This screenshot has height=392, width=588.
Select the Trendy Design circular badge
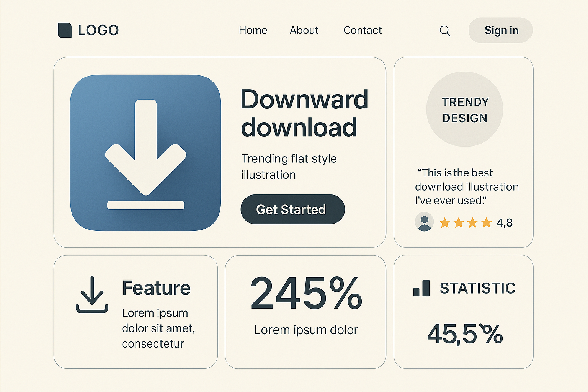tap(465, 109)
